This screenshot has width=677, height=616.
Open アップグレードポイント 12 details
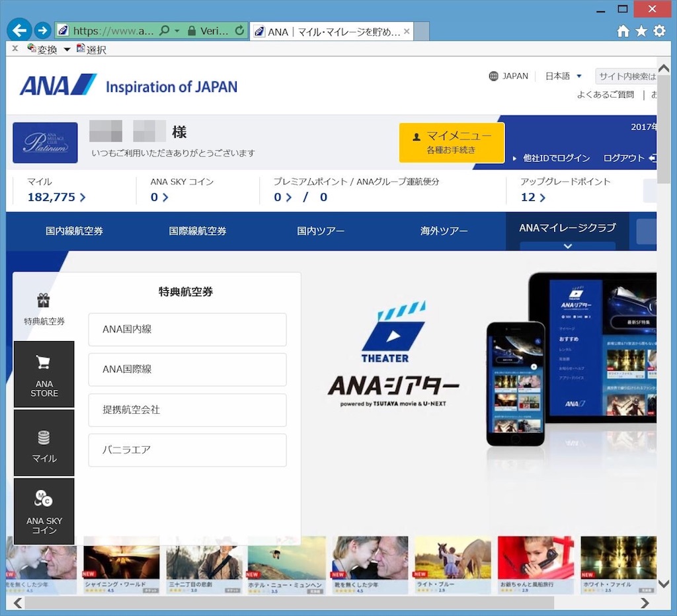coord(533,197)
